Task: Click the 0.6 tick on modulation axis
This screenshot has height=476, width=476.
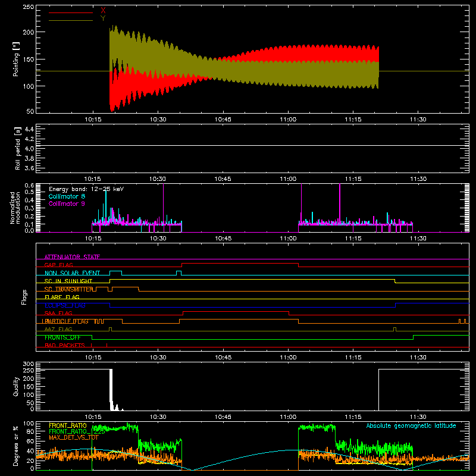Action: click(29, 185)
